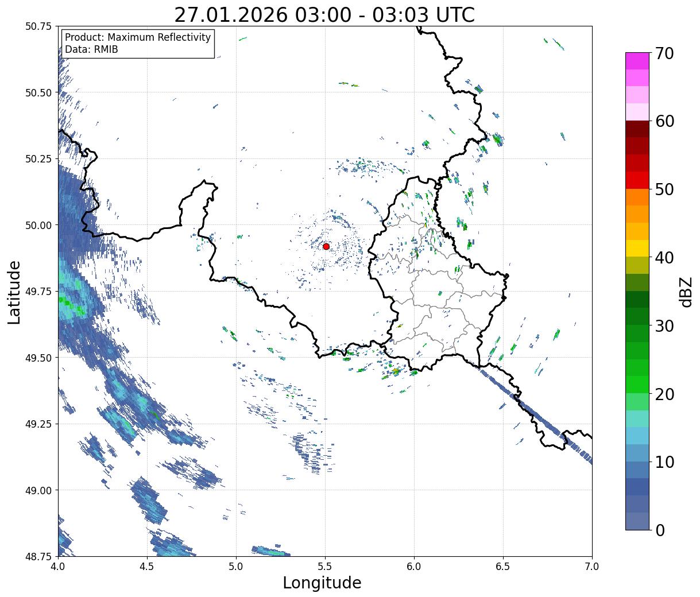Click the latitude tick label '49.75'
The width and height of the screenshot is (700, 597).
pyautogui.click(x=38, y=292)
